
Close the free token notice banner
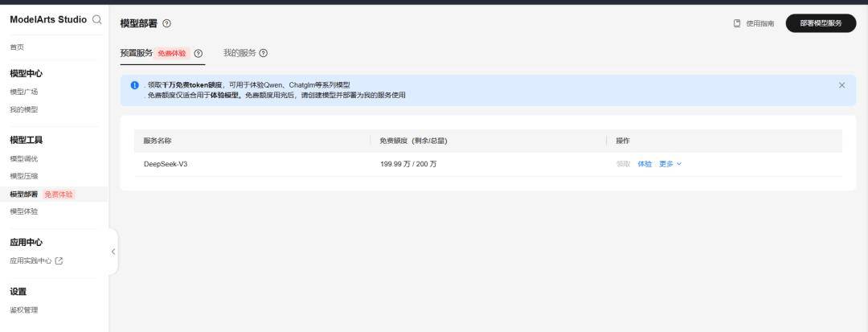click(x=842, y=85)
